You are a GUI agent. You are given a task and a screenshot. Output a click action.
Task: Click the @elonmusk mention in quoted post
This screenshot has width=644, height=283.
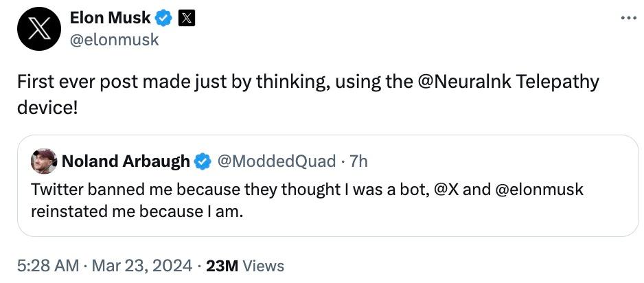[x=538, y=190]
